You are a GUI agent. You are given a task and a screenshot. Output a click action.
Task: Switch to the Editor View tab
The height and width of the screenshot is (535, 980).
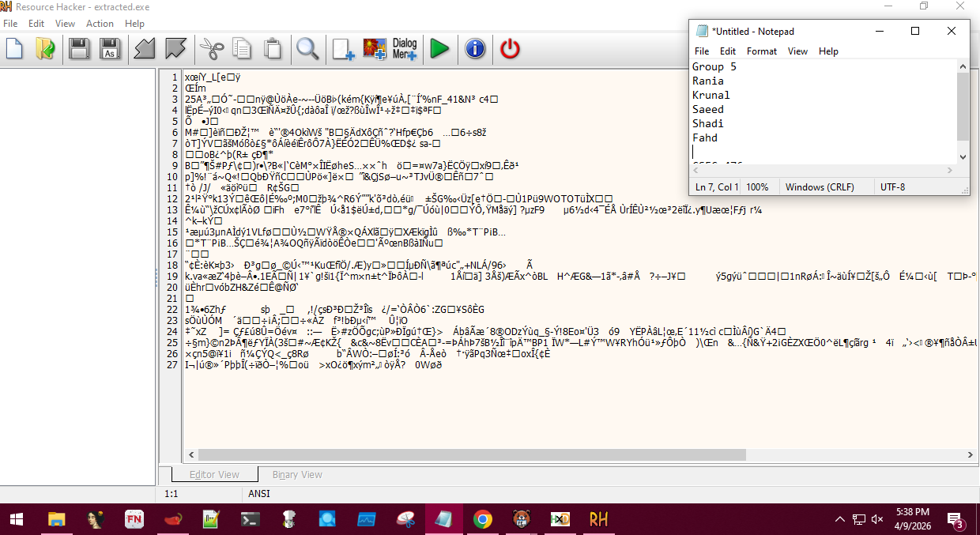click(x=214, y=475)
